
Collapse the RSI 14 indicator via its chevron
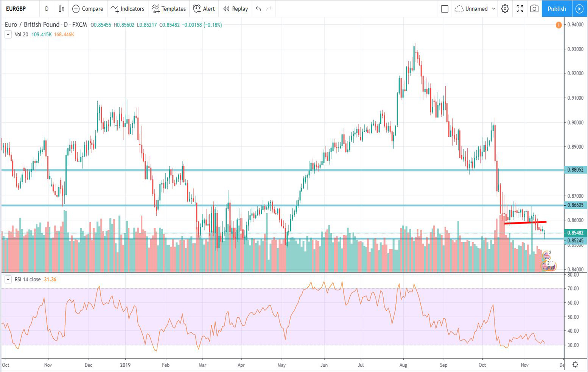(8, 279)
